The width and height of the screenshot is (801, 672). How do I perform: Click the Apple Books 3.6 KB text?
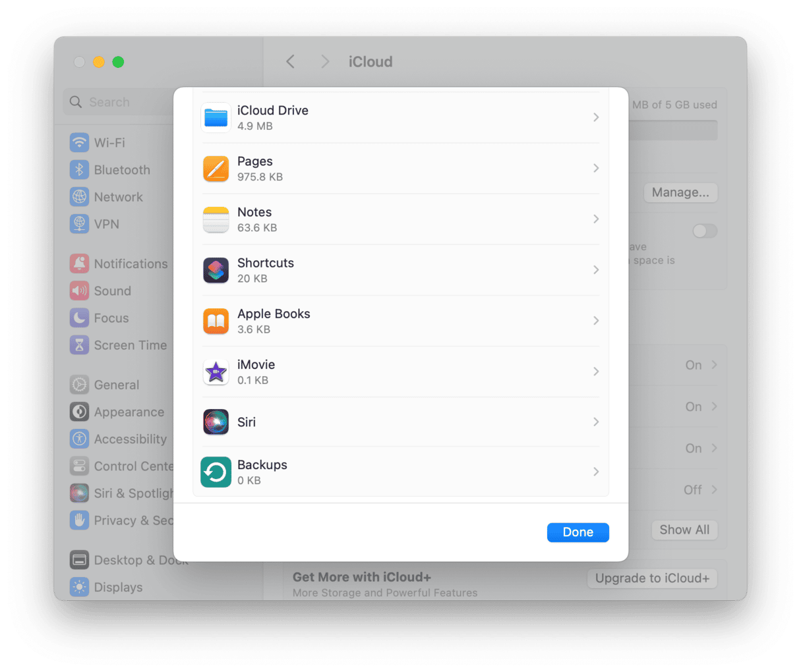coord(254,329)
